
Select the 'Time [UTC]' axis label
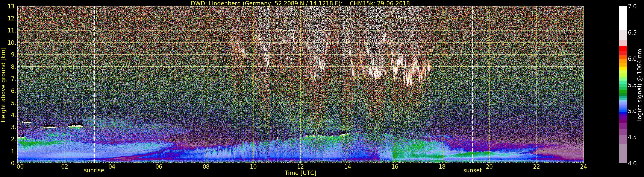300,173
